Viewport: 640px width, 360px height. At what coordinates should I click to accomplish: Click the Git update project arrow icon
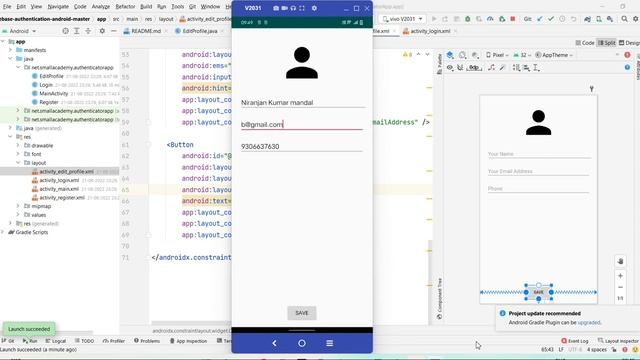click(540, 19)
